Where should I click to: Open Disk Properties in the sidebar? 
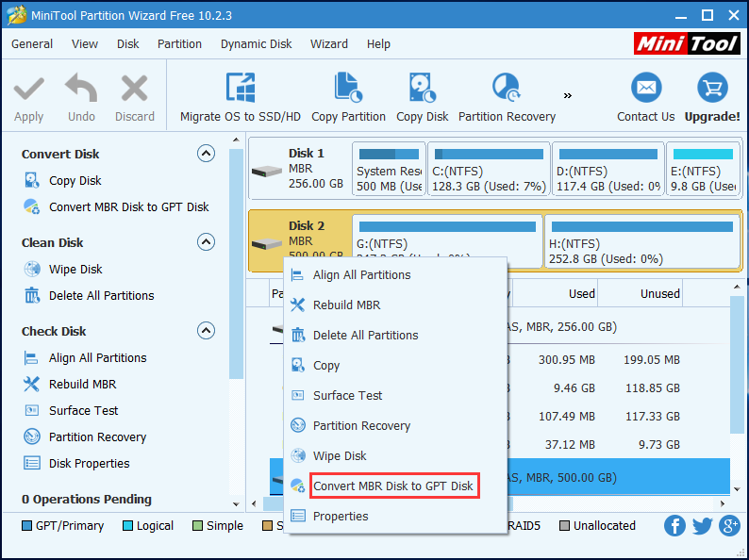click(89, 464)
